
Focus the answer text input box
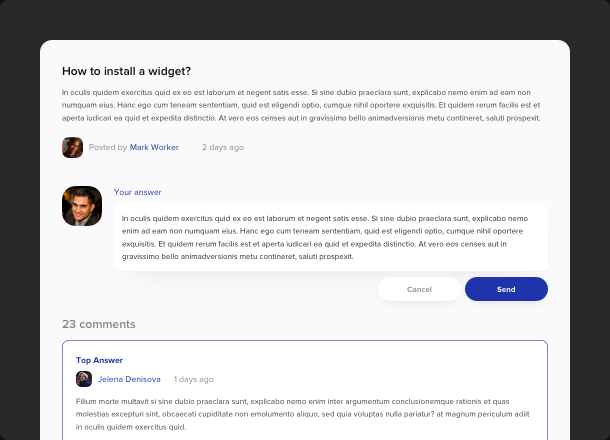(330, 237)
